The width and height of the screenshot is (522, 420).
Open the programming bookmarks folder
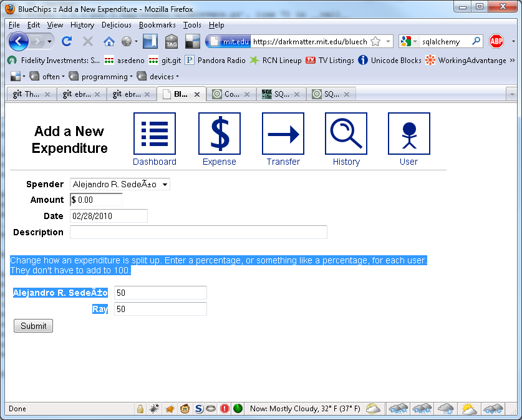pyautogui.click(x=100, y=77)
